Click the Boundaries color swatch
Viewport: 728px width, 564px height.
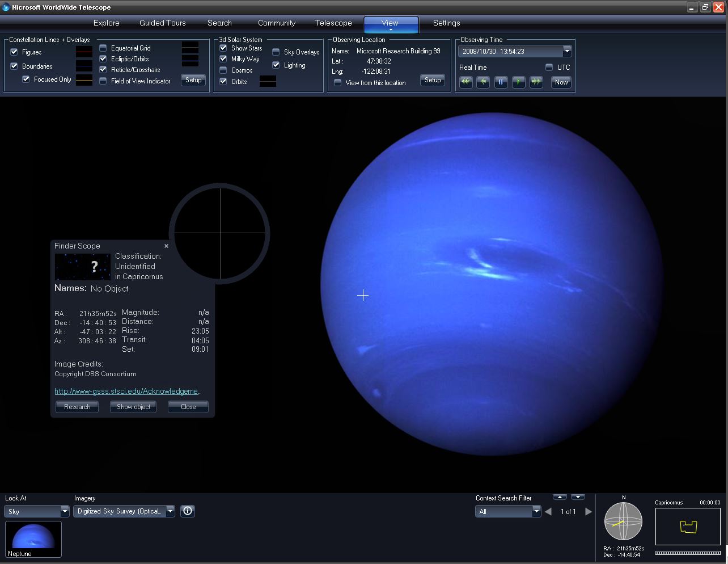pos(84,66)
